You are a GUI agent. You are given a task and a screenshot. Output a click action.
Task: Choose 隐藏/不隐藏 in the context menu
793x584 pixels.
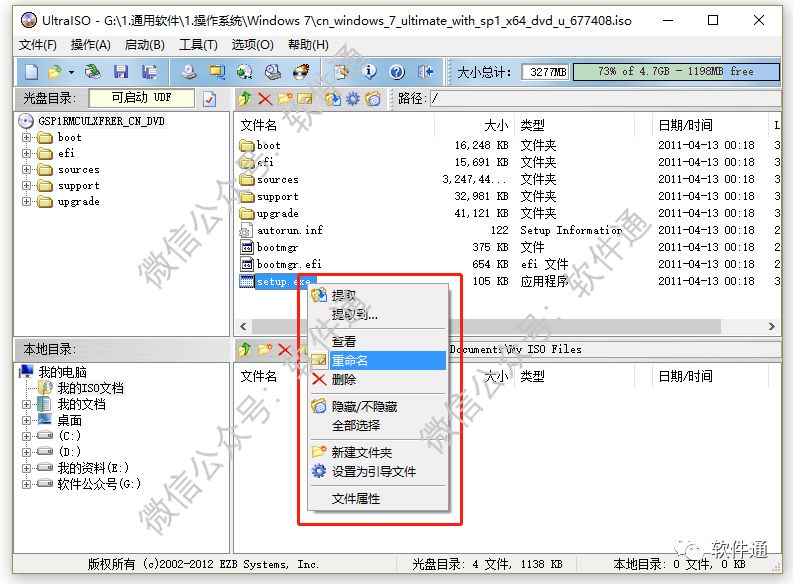378,407
